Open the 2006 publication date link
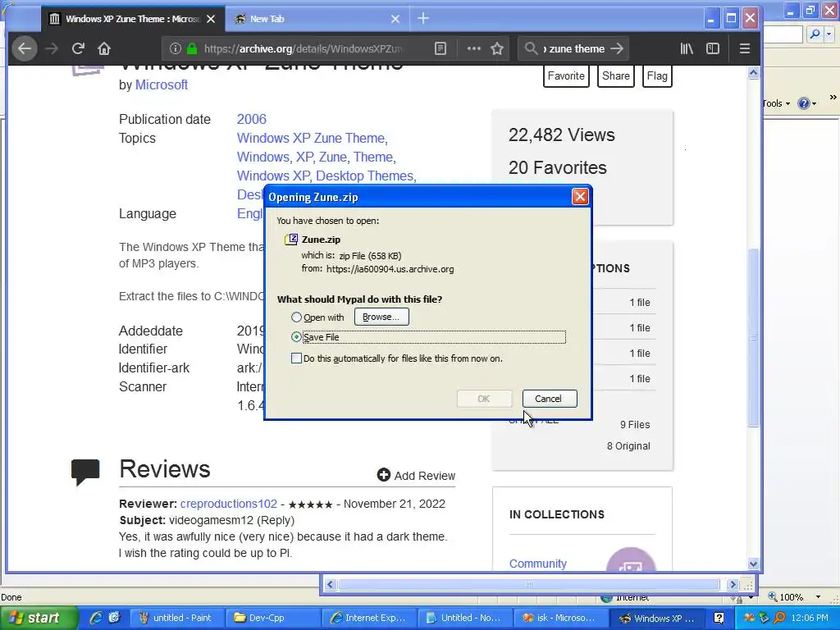 pyautogui.click(x=252, y=119)
